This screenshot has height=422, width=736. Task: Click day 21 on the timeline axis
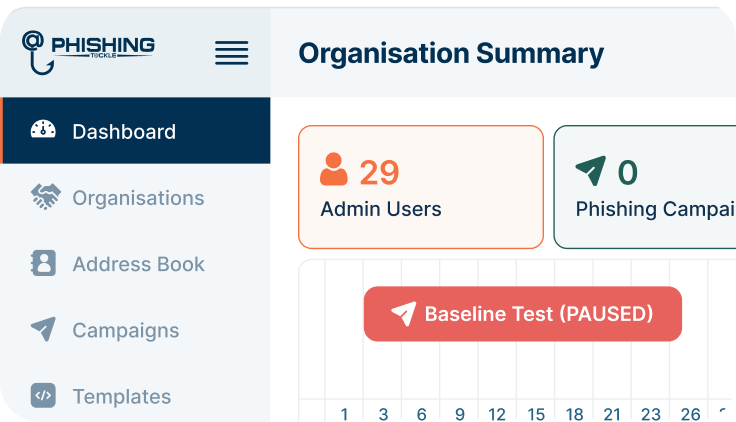(x=612, y=414)
